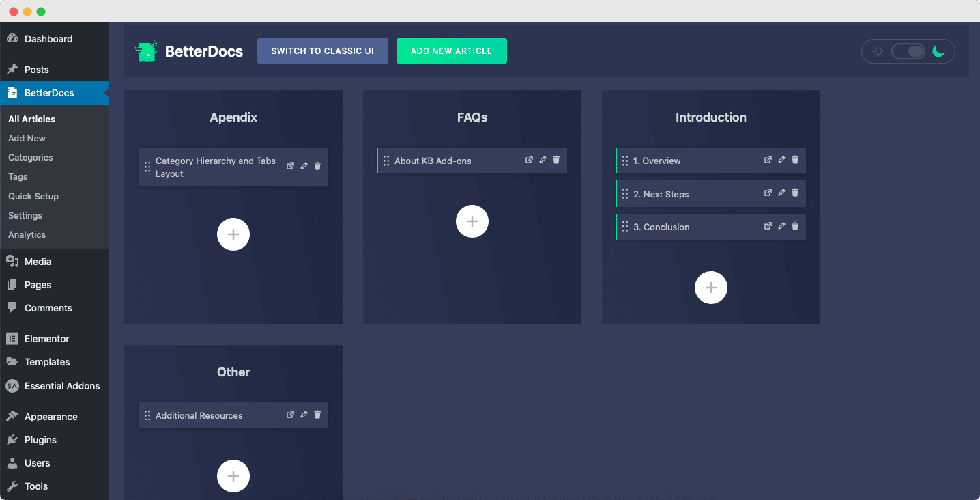Select BetterDocs in sidebar

click(55, 93)
